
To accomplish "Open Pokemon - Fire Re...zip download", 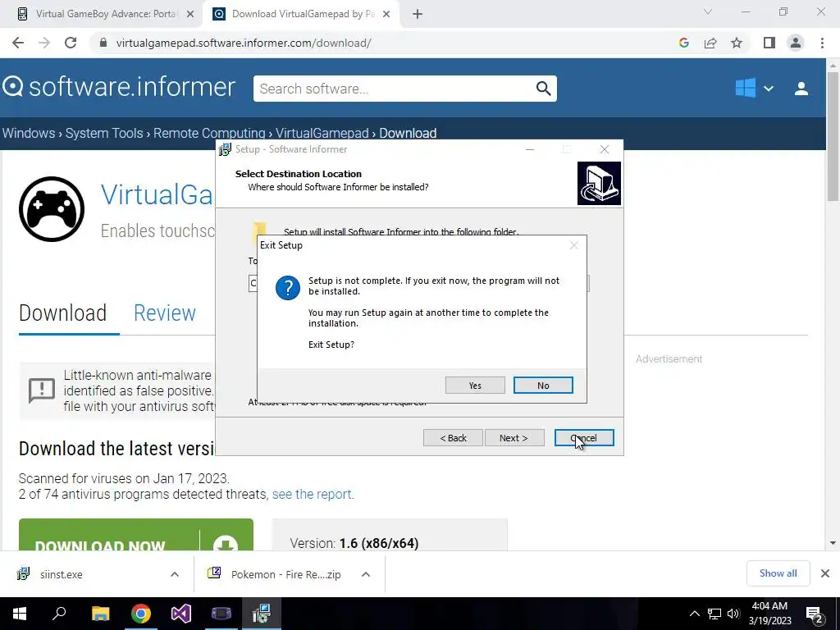I will click(285, 574).
